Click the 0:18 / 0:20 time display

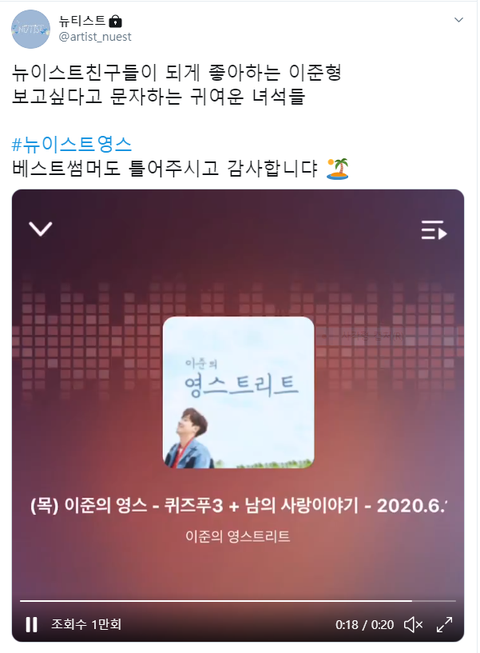(365, 625)
